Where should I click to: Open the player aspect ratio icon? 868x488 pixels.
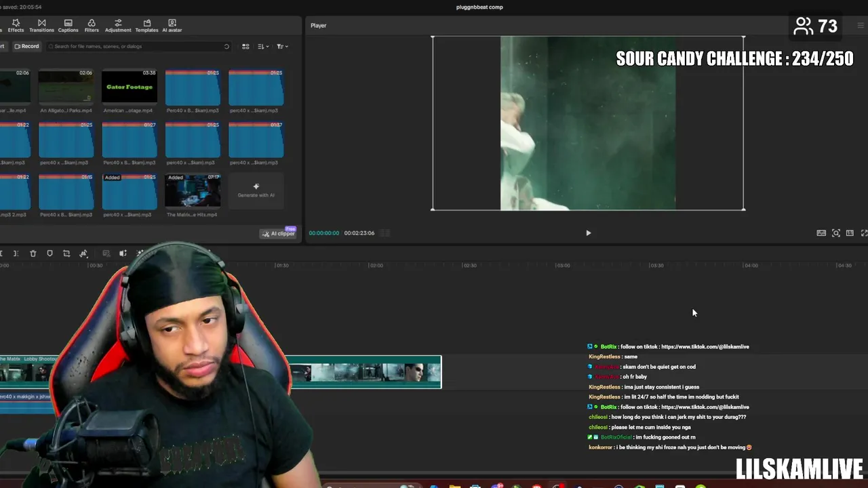tap(850, 233)
